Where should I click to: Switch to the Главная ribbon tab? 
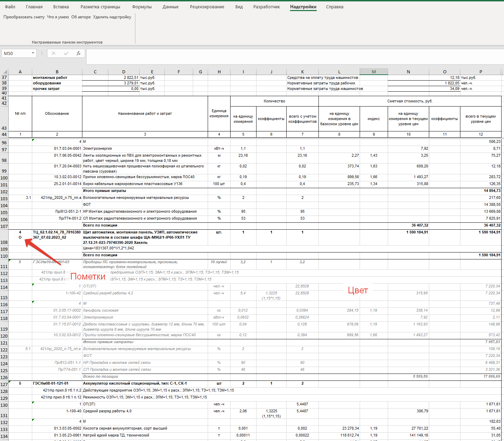point(34,7)
